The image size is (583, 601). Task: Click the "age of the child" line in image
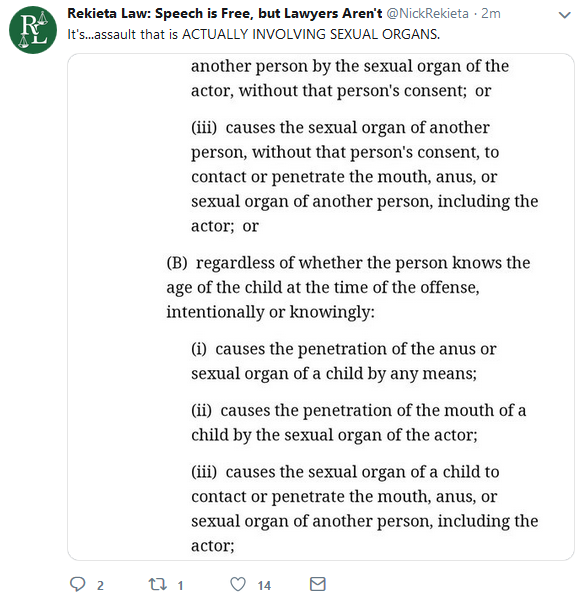point(323,287)
